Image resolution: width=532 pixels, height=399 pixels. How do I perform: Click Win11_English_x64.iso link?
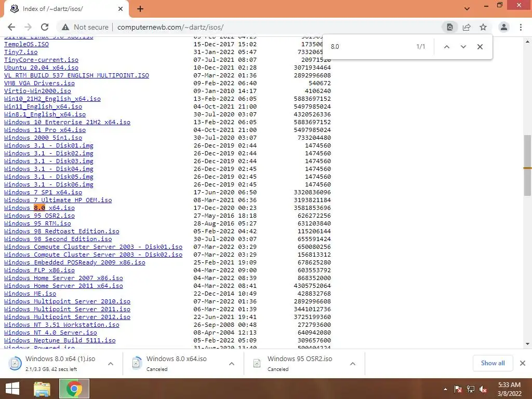click(x=43, y=107)
